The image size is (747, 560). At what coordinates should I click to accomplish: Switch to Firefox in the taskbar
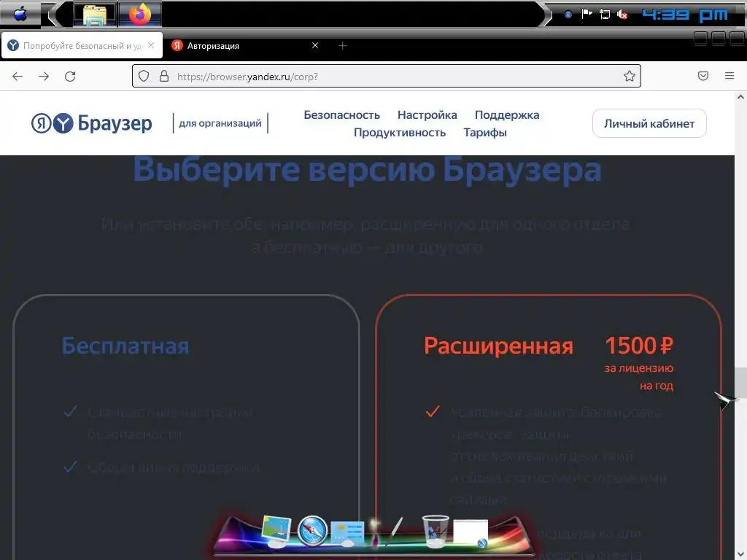(x=139, y=15)
